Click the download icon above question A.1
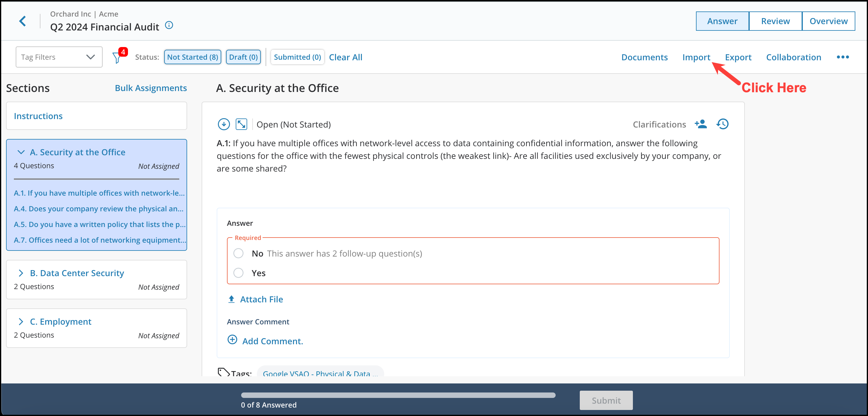 pos(223,124)
